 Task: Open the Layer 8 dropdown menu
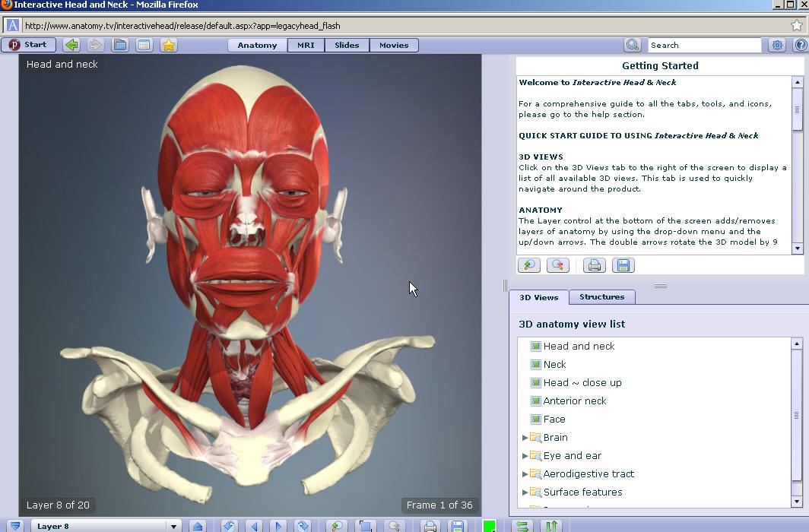tap(173, 525)
